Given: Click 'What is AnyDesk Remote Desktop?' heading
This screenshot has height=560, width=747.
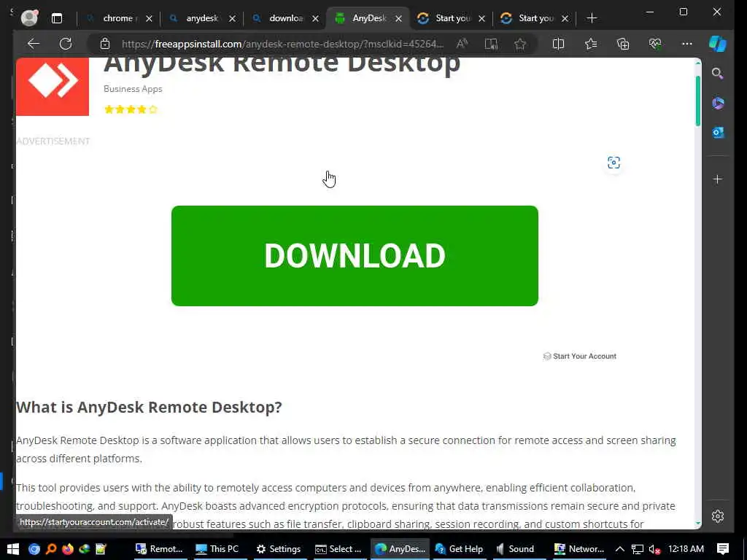Looking at the screenshot, I should (149, 407).
